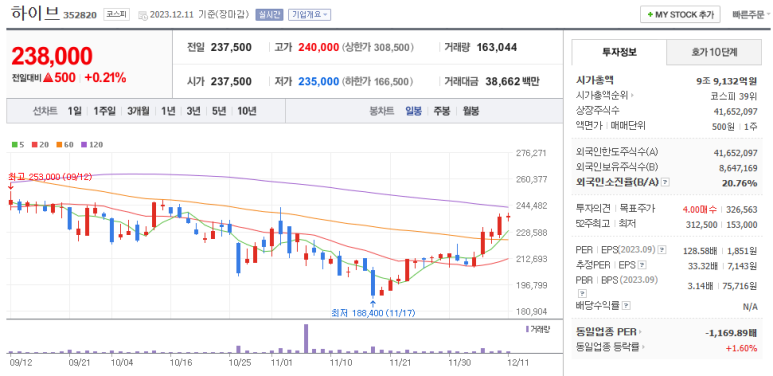Screen dimensions: 773x376
Task: Click the calendar icon before 2023.12.11
Action: pos(142,15)
